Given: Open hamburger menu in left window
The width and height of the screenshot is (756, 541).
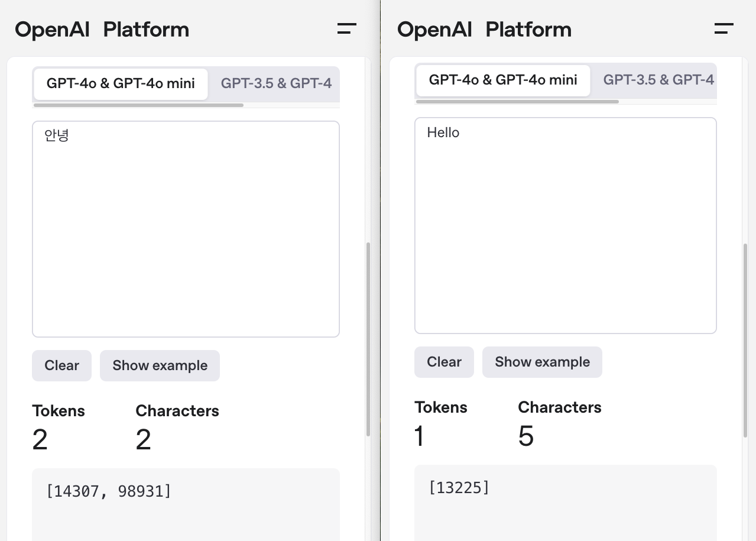Looking at the screenshot, I should [347, 28].
